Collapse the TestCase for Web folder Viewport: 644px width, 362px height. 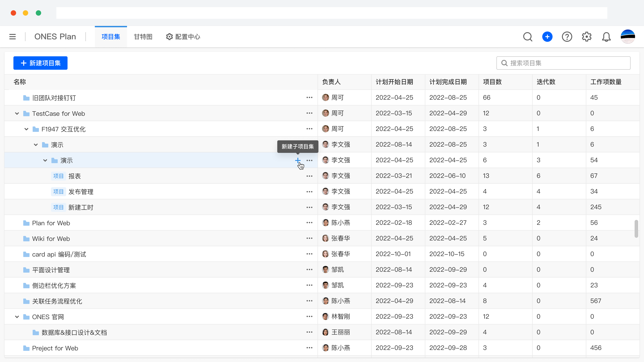click(17, 114)
